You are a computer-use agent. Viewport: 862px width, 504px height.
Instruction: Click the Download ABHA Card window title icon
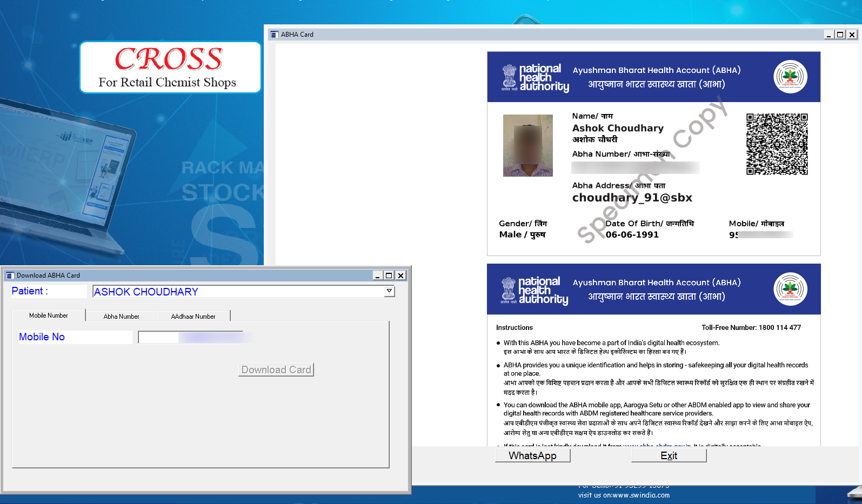click(x=10, y=275)
